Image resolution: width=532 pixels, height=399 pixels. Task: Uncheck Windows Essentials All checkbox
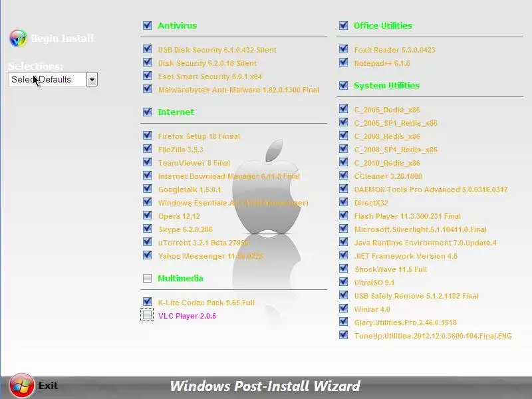pyautogui.click(x=147, y=202)
